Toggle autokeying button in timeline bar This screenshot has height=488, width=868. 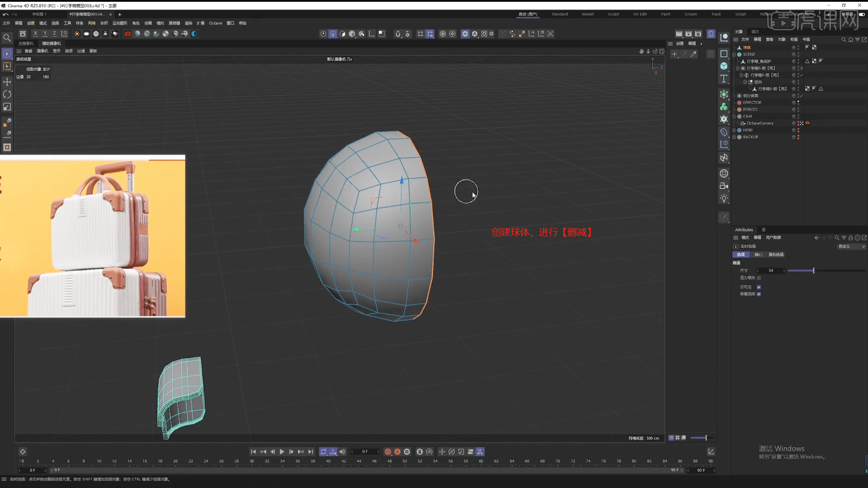pyautogui.click(x=397, y=452)
